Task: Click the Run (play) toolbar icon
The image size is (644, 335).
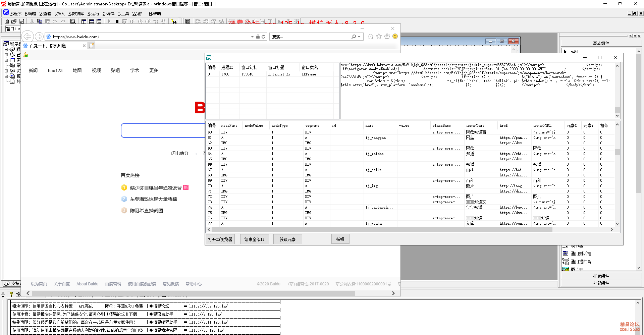Action: pos(109,21)
